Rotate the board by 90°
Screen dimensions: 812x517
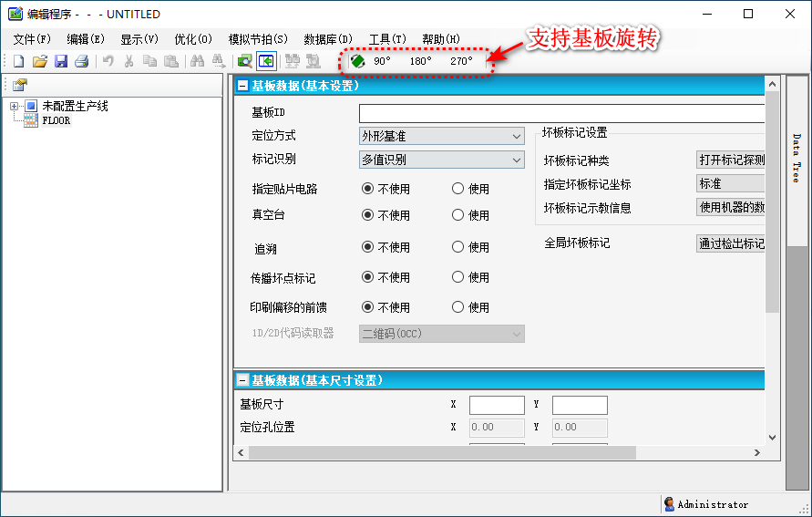(x=382, y=61)
